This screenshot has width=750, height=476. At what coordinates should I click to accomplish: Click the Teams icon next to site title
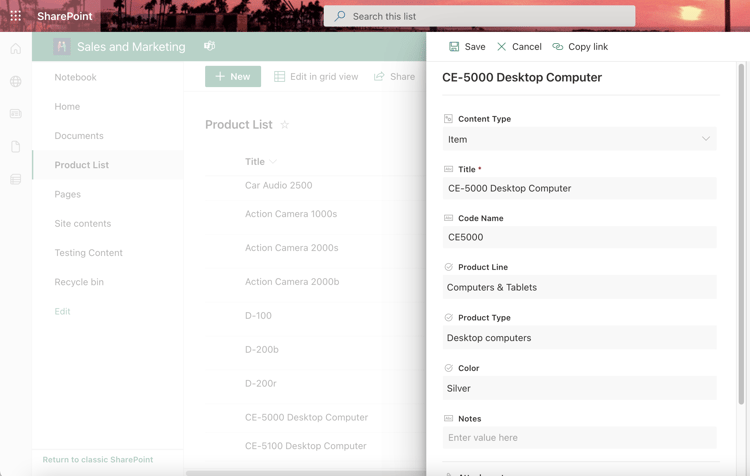pyautogui.click(x=210, y=46)
